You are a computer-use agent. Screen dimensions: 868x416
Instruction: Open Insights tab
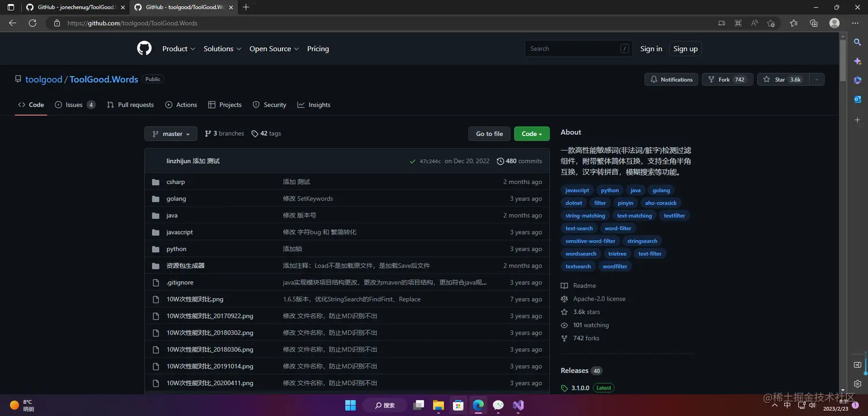[314, 105]
